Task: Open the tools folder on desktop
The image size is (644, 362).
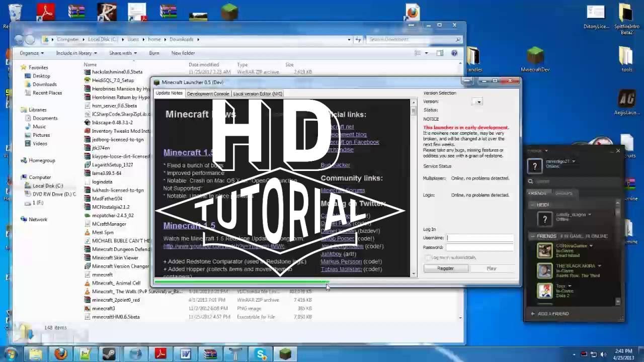Action: (x=626, y=59)
